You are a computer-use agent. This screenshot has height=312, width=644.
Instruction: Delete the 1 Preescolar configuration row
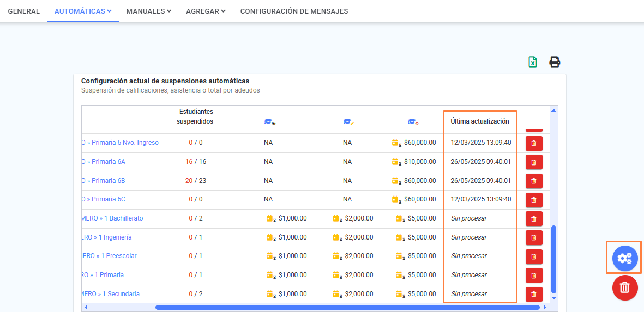pos(534,256)
